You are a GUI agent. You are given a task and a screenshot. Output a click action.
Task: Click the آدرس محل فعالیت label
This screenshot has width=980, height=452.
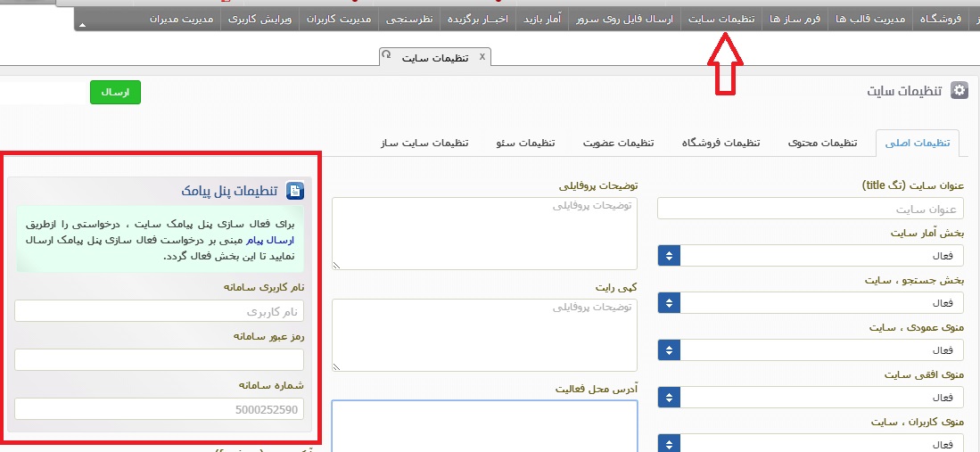click(597, 389)
